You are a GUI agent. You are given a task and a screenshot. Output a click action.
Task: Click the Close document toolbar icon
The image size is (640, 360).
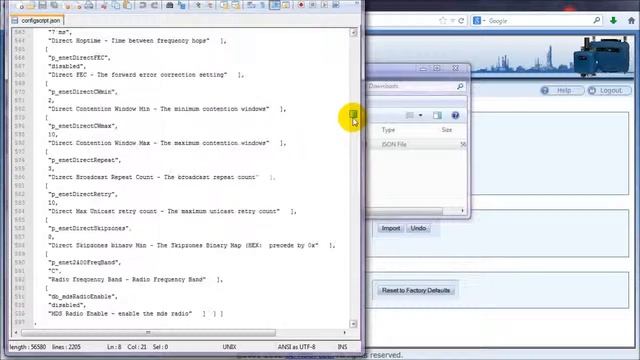67,5
